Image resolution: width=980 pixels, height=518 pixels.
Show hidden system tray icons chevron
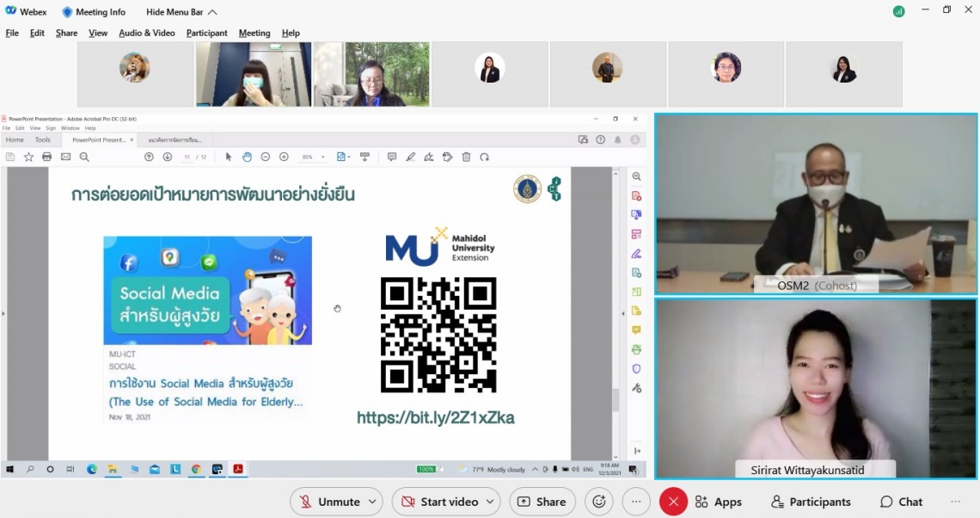coord(535,469)
